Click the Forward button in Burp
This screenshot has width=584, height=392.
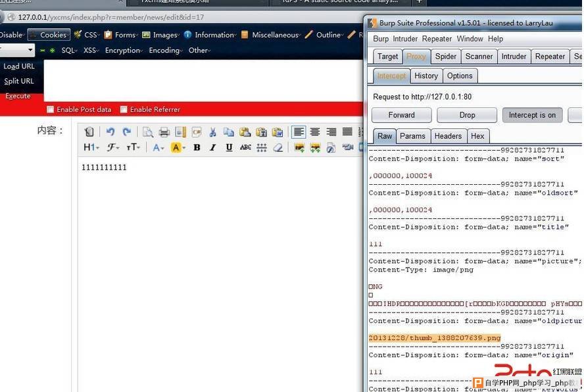click(x=401, y=115)
